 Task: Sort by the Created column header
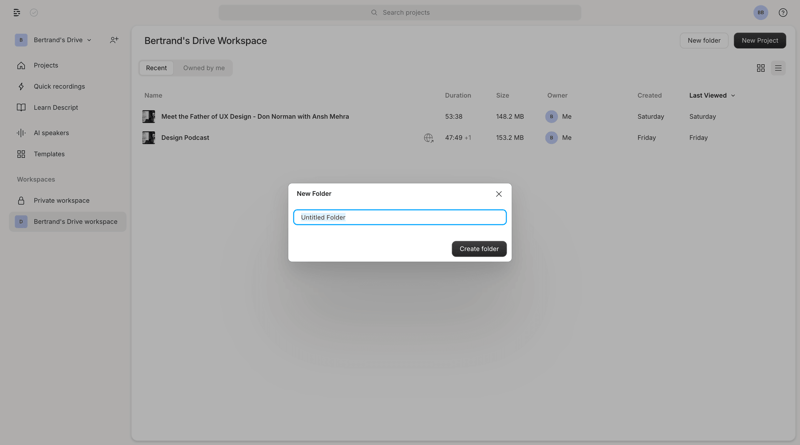click(649, 95)
